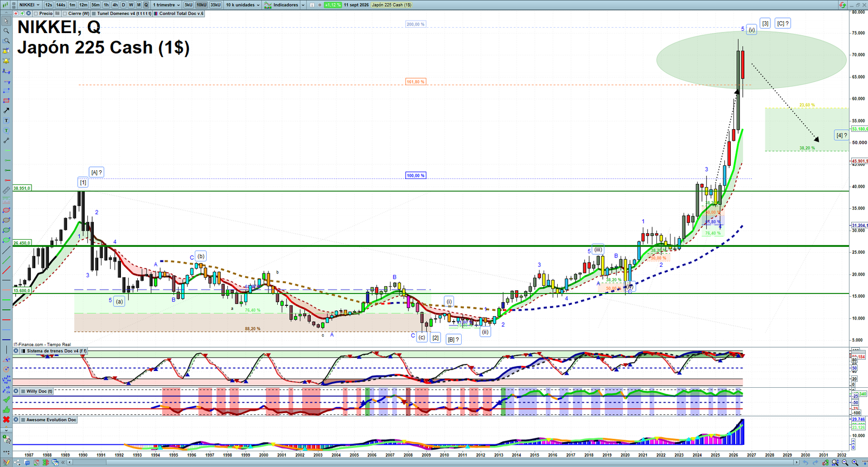Open the Willy Doc panel options icon
Viewport: 868px width, 467px height.
coord(16,391)
